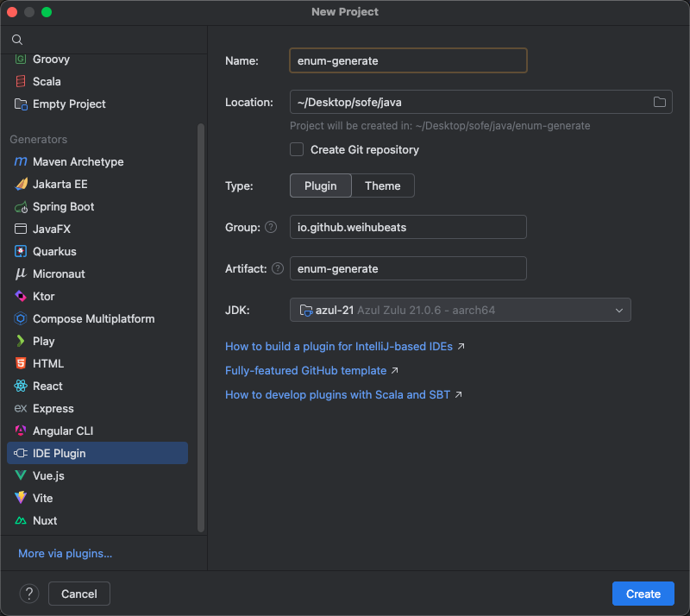Image resolution: width=690 pixels, height=616 pixels.
Task: Select the IDE Plugin generator
Action: click(97, 453)
